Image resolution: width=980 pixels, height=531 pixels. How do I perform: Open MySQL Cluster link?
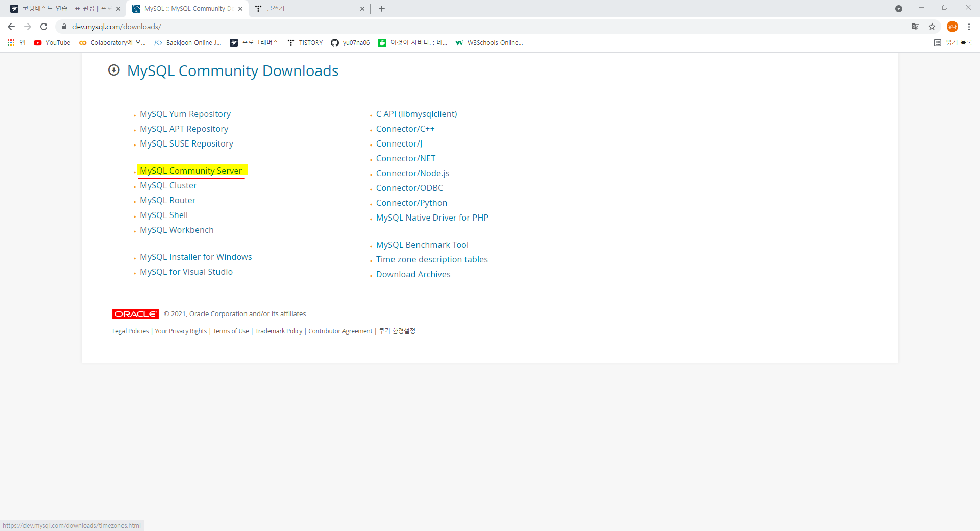pos(168,185)
